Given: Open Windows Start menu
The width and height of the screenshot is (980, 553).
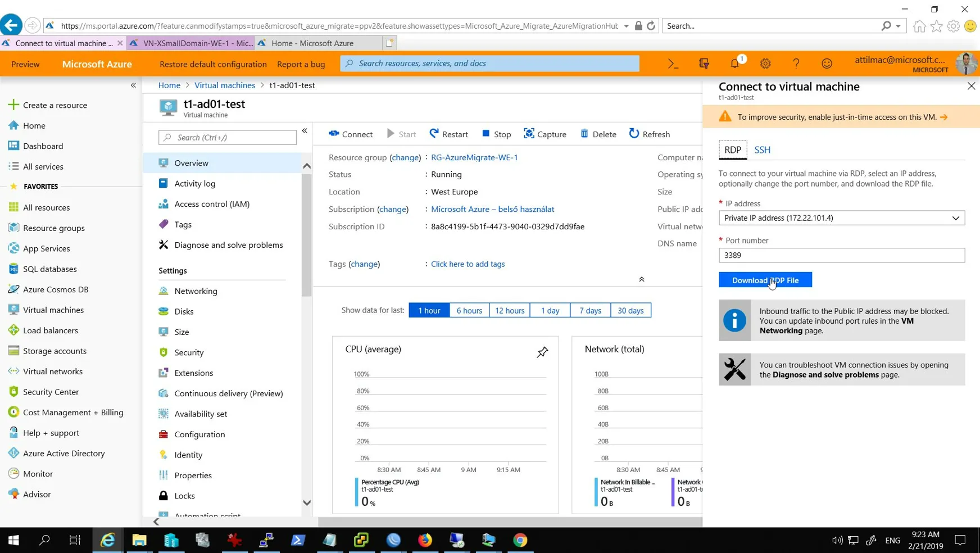Looking at the screenshot, I should (x=13, y=540).
